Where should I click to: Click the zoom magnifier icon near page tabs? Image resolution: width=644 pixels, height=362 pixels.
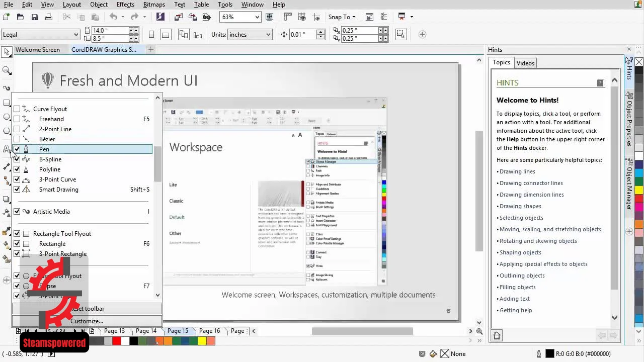point(479,331)
